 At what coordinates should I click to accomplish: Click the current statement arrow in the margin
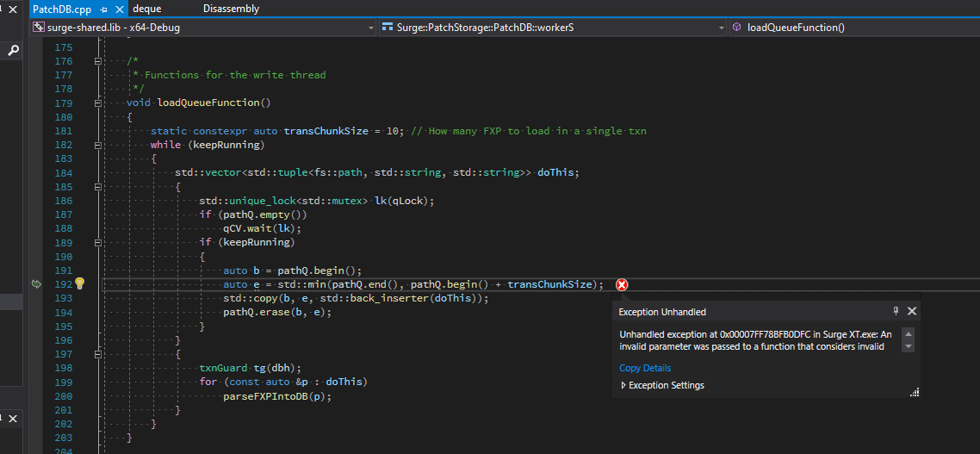tap(36, 284)
